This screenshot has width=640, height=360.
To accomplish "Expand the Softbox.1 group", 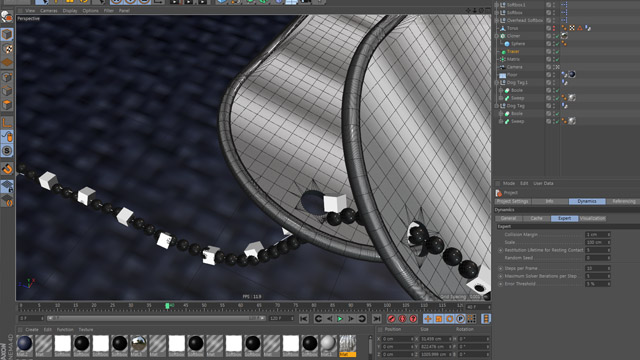I will (x=497, y=5).
